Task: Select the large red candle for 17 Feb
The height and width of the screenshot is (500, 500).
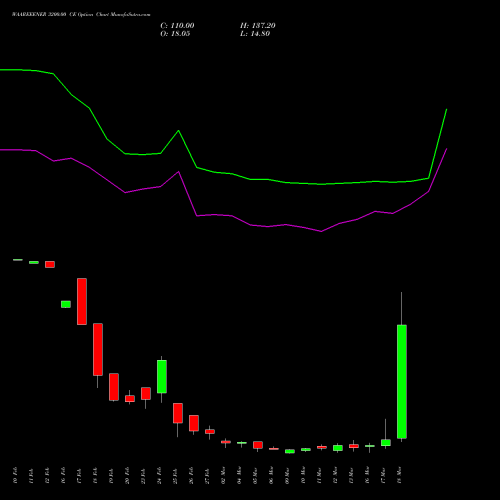Action: [82, 301]
